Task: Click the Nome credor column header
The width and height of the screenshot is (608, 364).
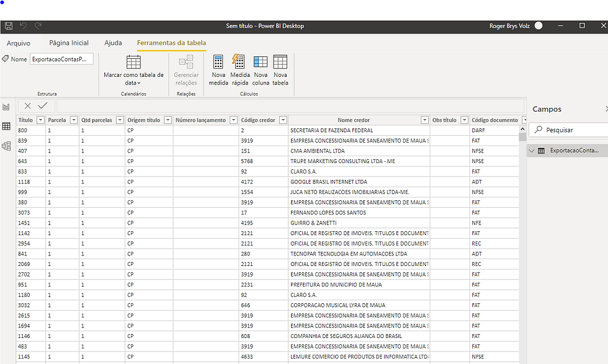Action: 354,120
